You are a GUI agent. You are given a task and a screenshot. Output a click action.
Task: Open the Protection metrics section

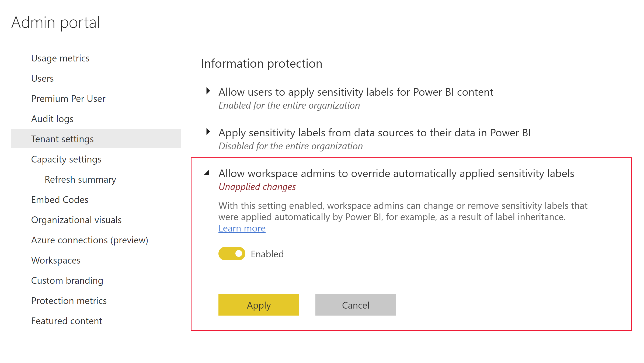tap(69, 300)
